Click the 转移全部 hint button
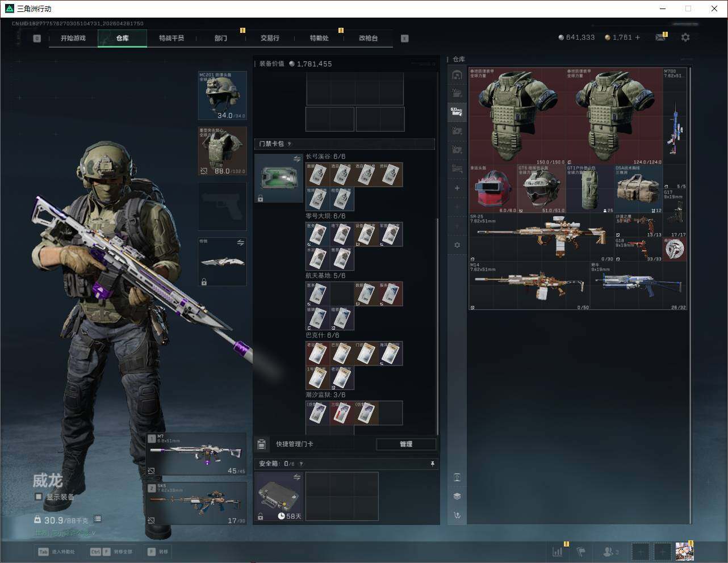Screen dimensions: 728x563 point(111,551)
